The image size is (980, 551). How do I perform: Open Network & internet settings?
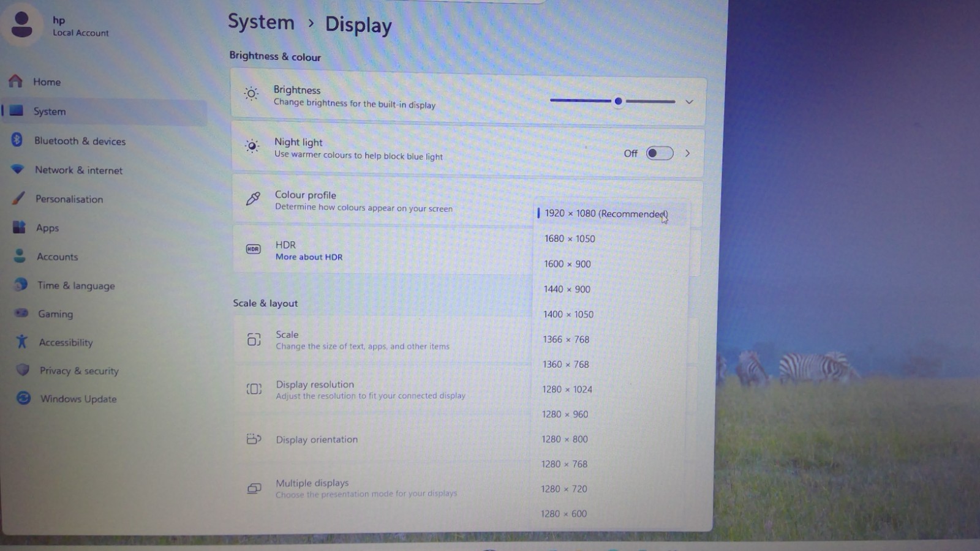(106, 170)
